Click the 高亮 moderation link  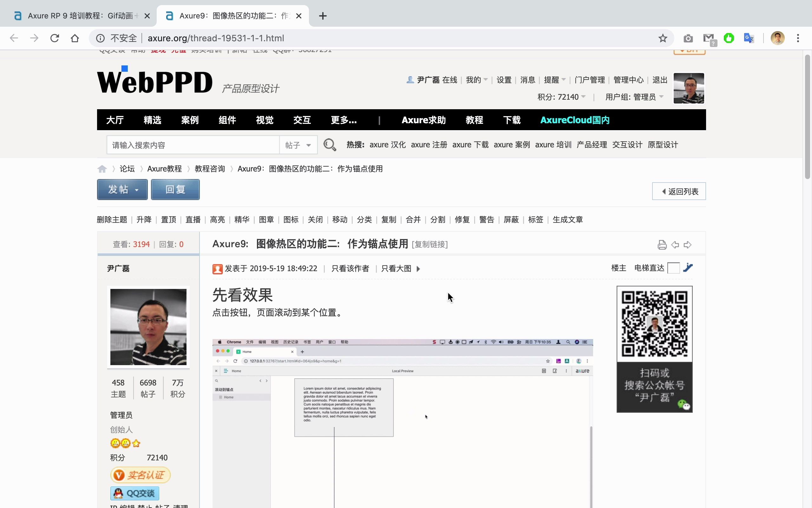click(217, 220)
